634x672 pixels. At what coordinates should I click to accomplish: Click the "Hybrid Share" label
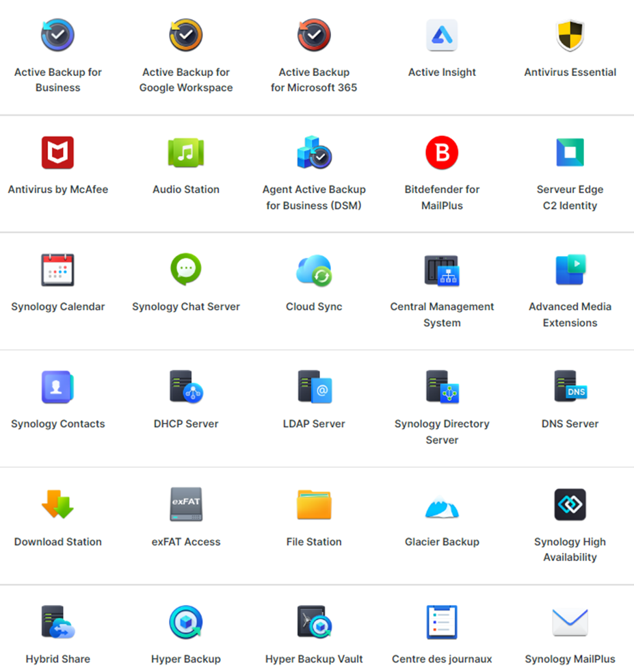58,659
